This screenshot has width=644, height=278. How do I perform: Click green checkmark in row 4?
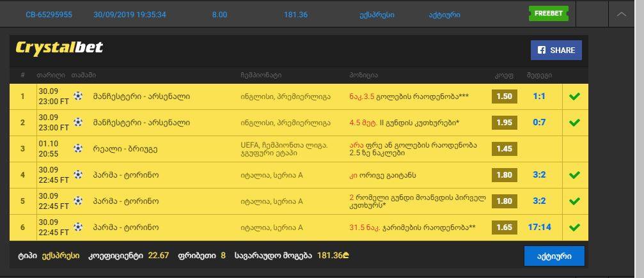point(574,175)
